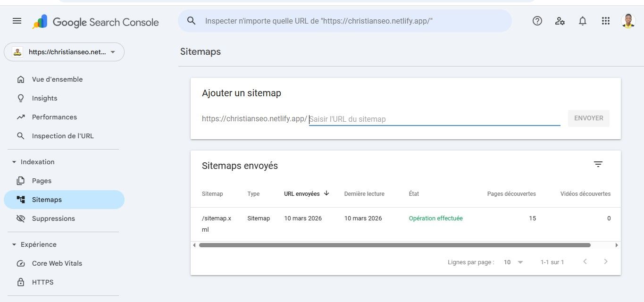Screen dimensions: 644x302
Task: Open Vue d'ensemble overview
Action: pyautogui.click(x=57, y=79)
